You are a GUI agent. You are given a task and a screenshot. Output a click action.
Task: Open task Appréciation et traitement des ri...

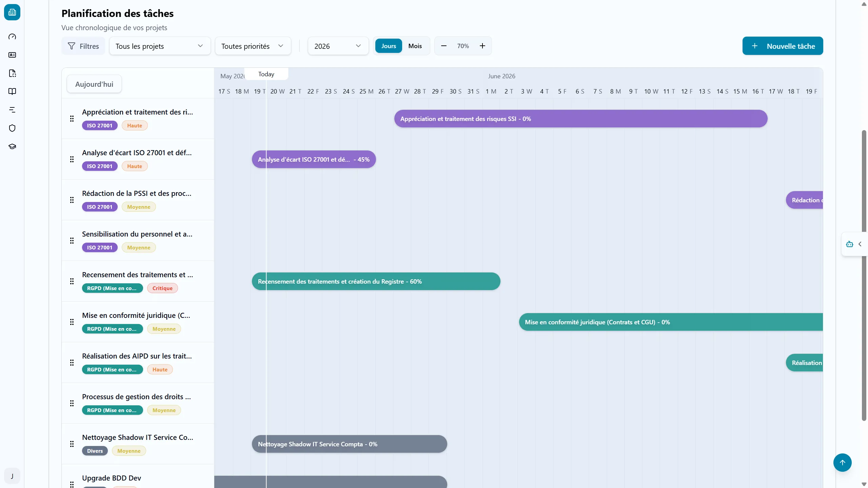pyautogui.click(x=137, y=112)
